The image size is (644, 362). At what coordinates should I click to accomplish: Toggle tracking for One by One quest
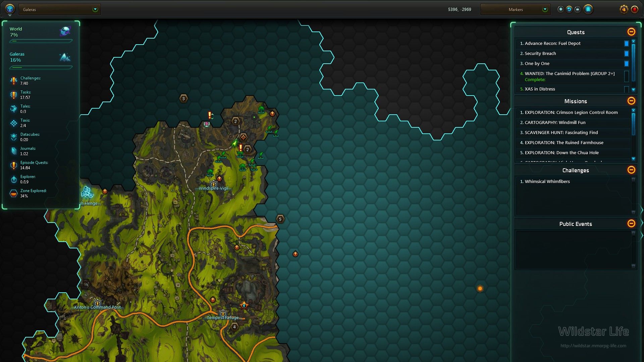[x=626, y=64]
